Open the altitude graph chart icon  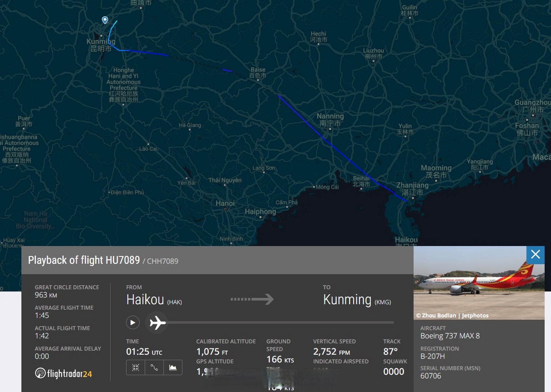tap(173, 367)
